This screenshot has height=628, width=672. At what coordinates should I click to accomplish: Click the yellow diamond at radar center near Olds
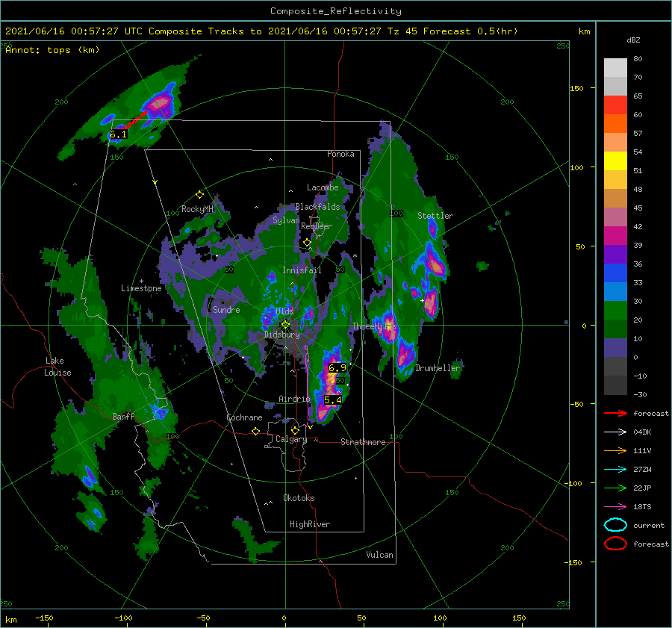(285, 325)
